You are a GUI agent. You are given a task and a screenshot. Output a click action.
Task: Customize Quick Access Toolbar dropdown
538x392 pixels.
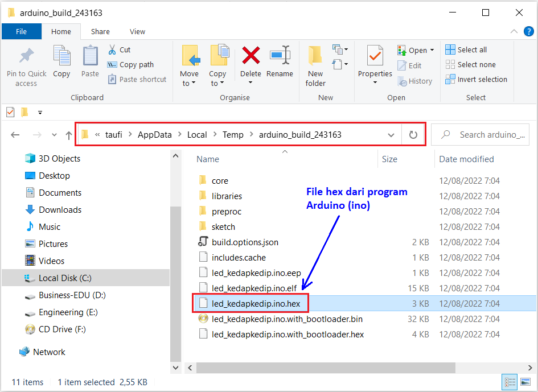(x=40, y=113)
